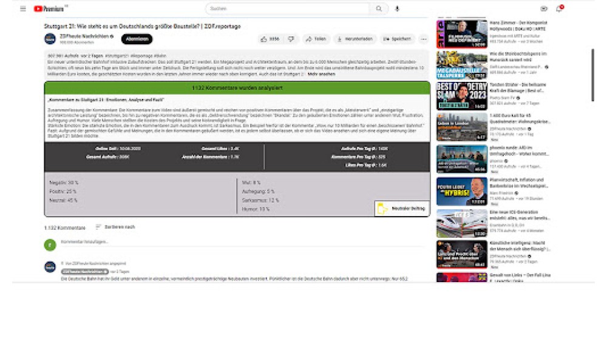The width and height of the screenshot is (607, 364).
Task: Dislike the video with thumbs-down
Action: (291, 39)
